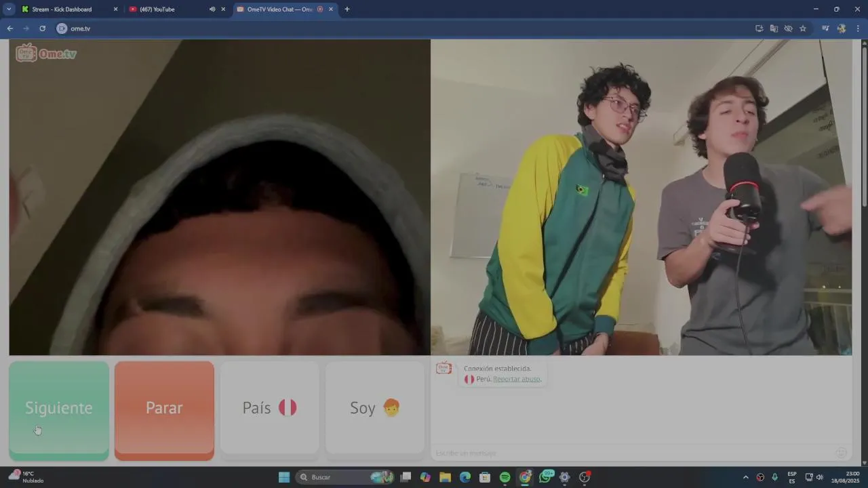Image resolution: width=868 pixels, height=488 pixels.
Task: Bookmark this page with the star icon
Action: 803,28
